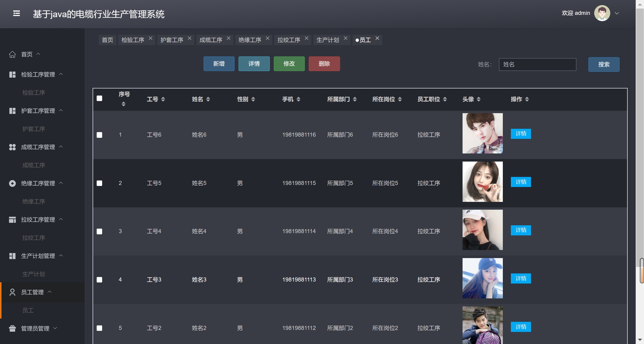
Task: Click the 员工管理 person icon
Action: coord(12,292)
